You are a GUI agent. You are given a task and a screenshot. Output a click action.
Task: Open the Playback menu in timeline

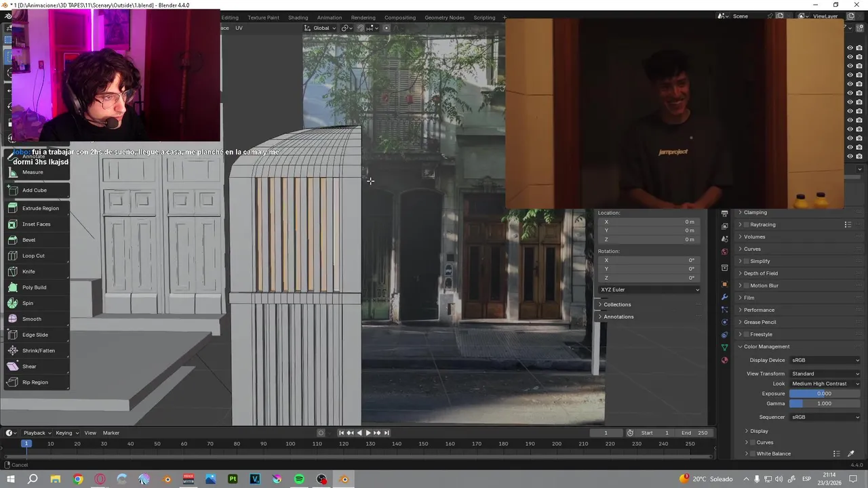coord(37,433)
